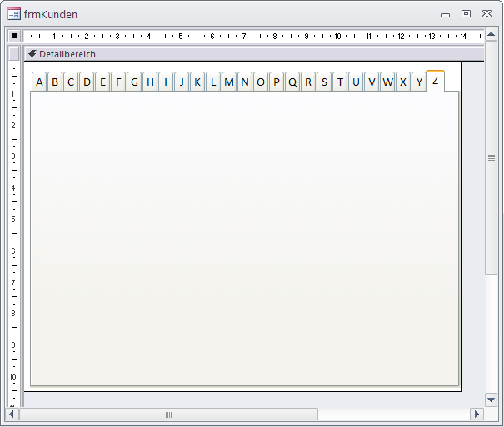The height and width of the screenshot is (427, 504).
Task: Open the V tab
Action: 372,82
